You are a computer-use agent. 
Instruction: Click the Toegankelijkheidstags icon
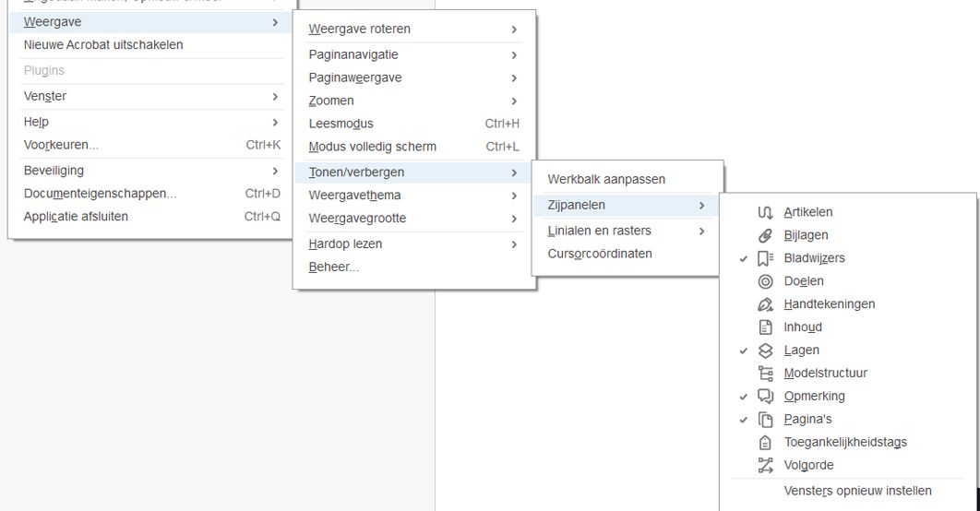(x=765, y=443)
